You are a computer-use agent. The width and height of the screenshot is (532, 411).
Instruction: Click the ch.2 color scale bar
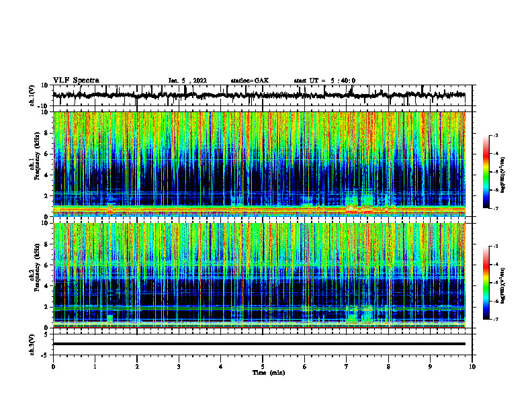486,283
